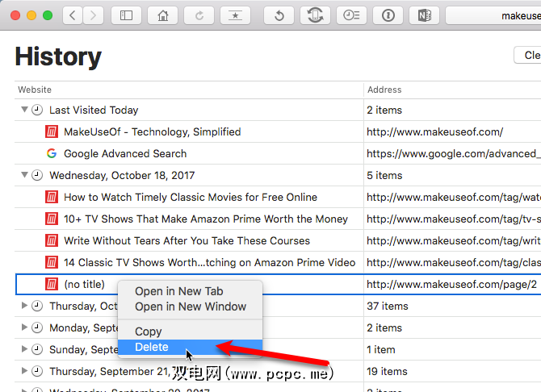541x392 pixels.
Task: Select Open in New Window option
Action: [x=191, y=307]
